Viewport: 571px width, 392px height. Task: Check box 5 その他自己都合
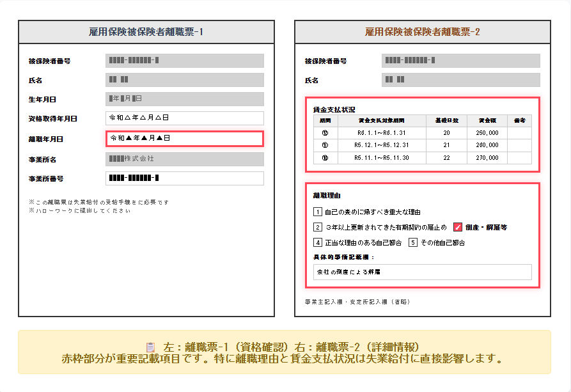coord(413,242)
